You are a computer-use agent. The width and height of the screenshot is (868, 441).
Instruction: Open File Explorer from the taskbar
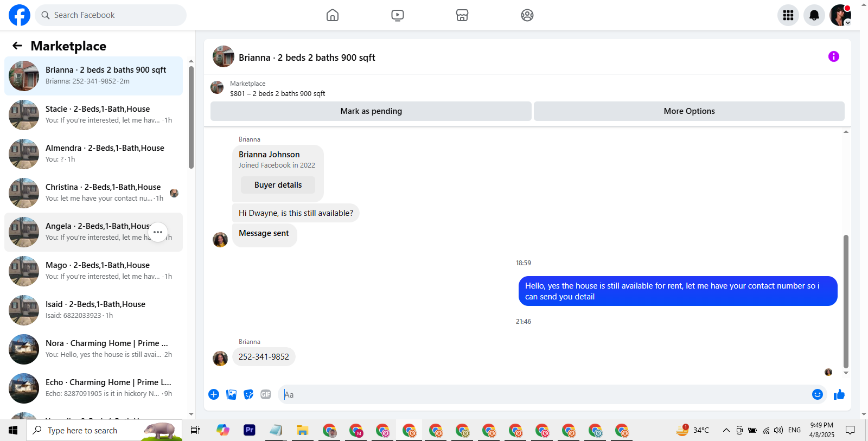[302, 430]
